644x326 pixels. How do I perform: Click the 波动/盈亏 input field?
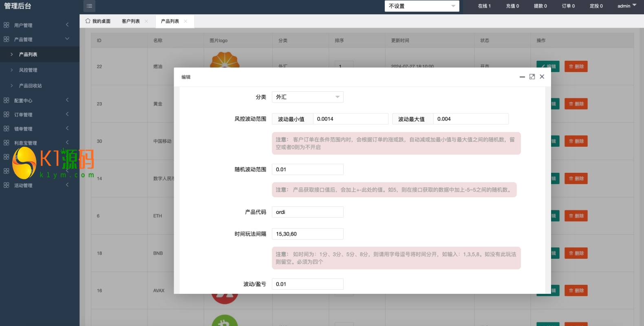pos(307,284)
